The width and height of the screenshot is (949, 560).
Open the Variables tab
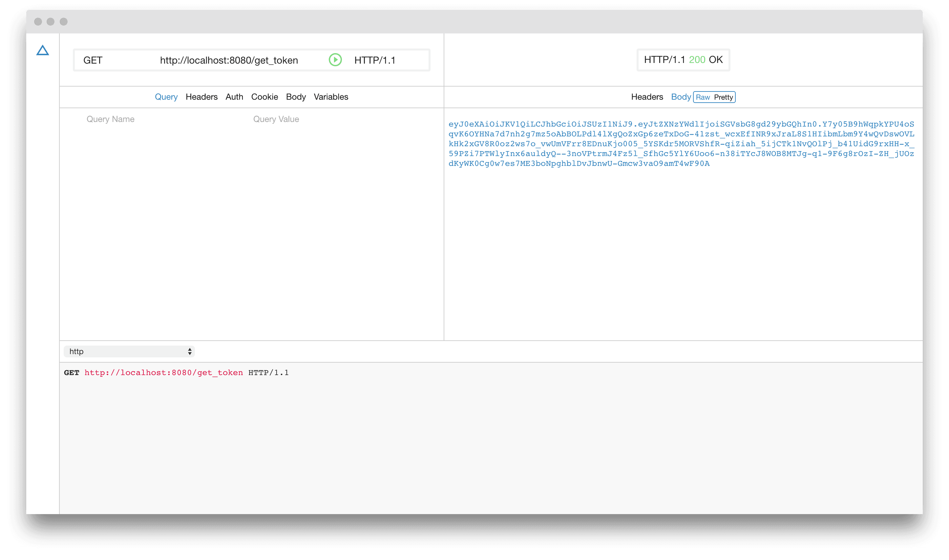[x=331, y=97]
